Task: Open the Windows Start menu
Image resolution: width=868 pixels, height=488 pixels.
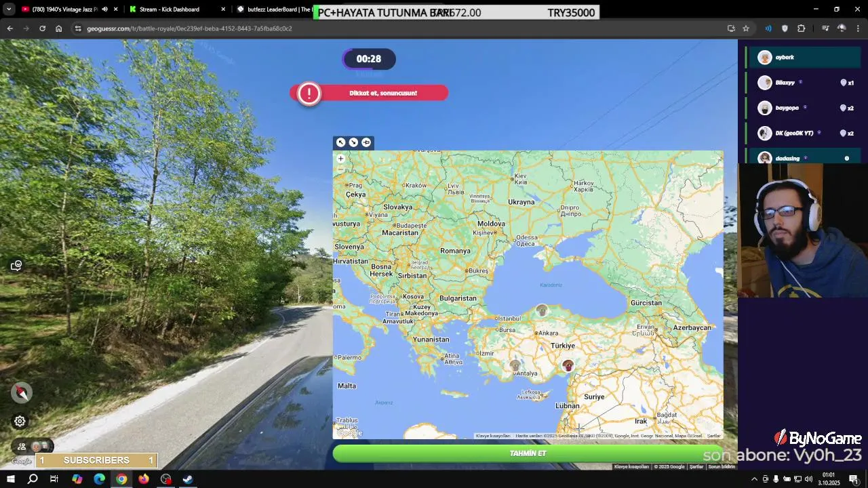Action: [x=10, y=479]
